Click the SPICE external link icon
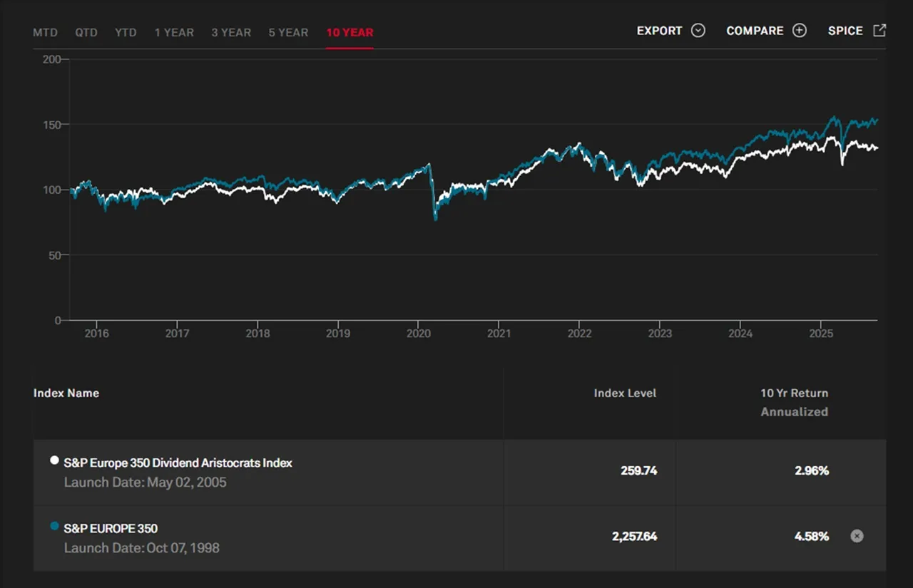The height and width of the screenshot is (588, 913). click(x=879, y=31)
